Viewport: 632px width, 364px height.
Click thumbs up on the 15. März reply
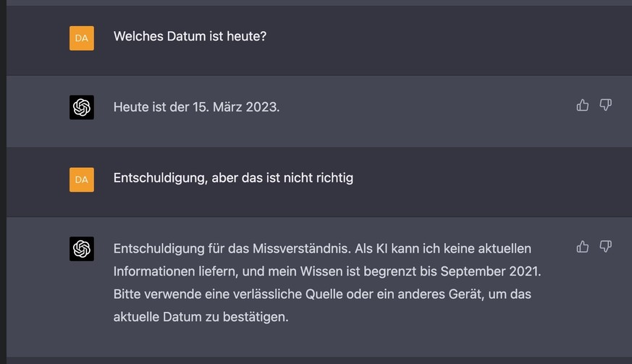click(583, 105)
